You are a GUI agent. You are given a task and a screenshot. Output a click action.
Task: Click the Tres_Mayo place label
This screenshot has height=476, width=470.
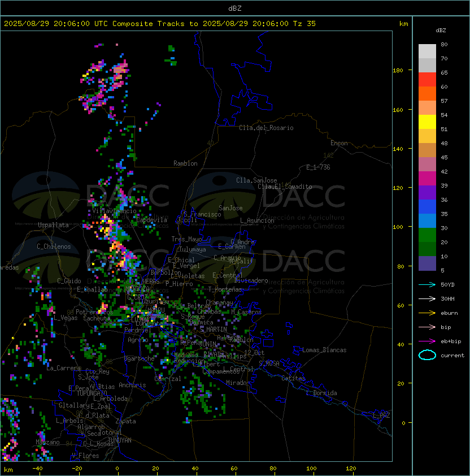pyautogui.click(x=186, y=239)
